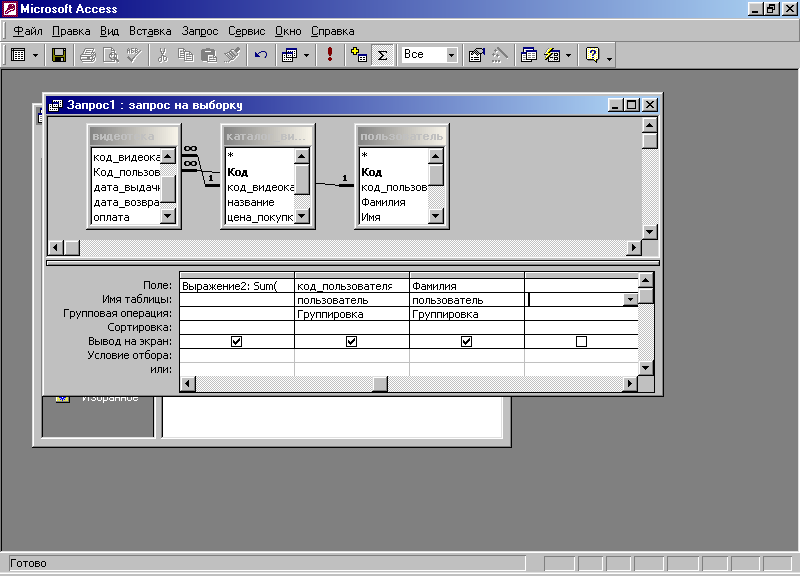Click the Spelling check icon

pos(134,55)
